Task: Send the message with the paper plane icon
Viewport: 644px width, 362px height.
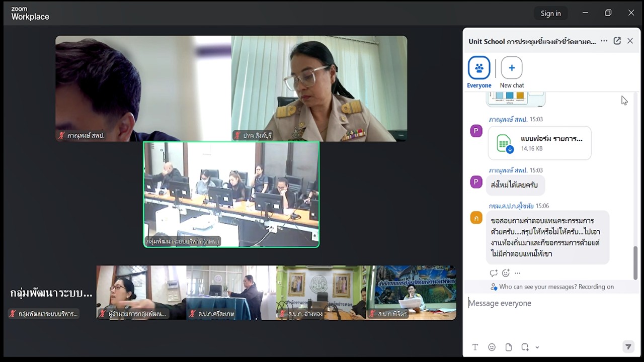Action: click(x=627, y=347)
